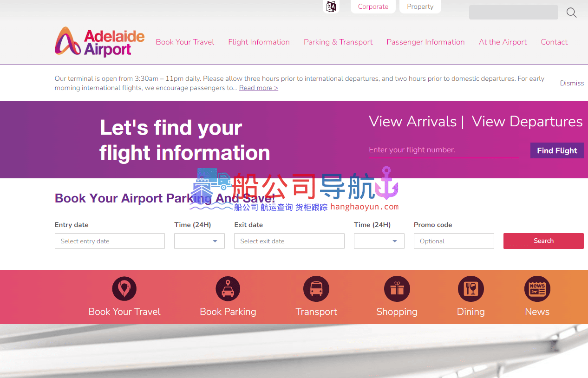Image resolution: width=588 pixels, height=378 pixels.
Task: Dismiss the terminal hours notice
Action: (x=572, y=83)
